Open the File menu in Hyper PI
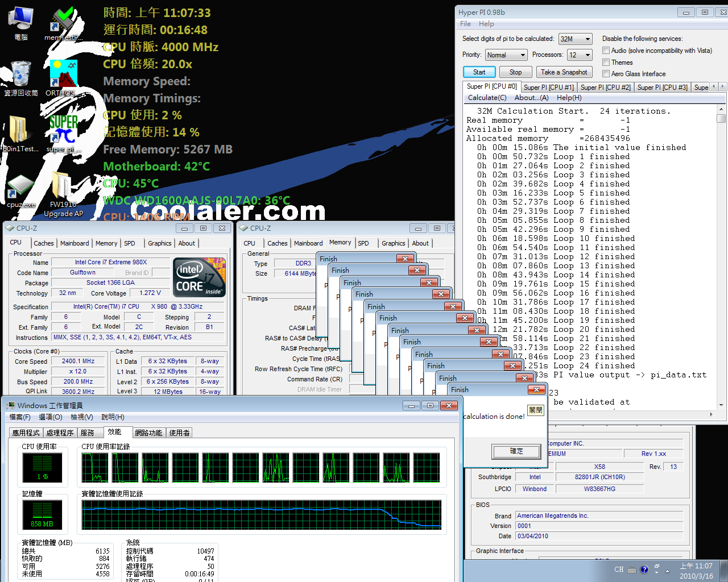This screenshot has width=728, height=582. (x=465, y=24)
